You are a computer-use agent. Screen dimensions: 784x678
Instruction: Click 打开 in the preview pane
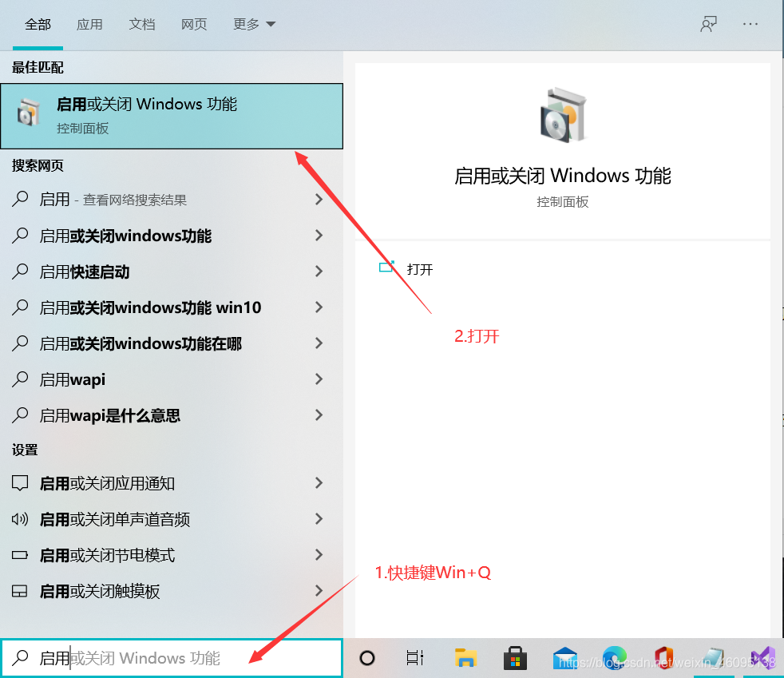click(419, 269)
